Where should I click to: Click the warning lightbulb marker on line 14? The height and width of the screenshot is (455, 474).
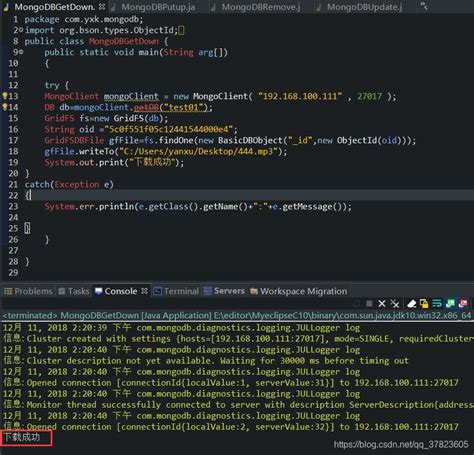(x=5, y=107)
